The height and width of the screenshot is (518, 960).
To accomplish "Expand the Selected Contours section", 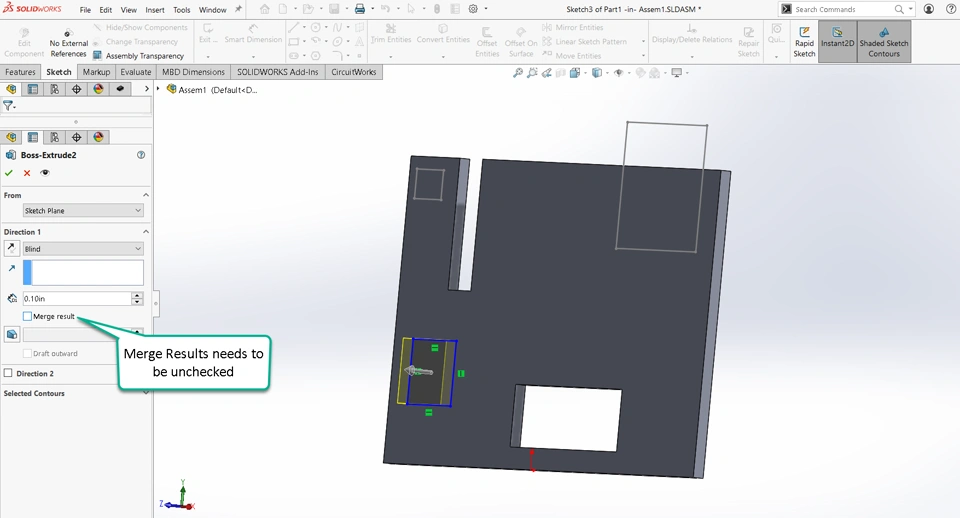I will 146,393.
